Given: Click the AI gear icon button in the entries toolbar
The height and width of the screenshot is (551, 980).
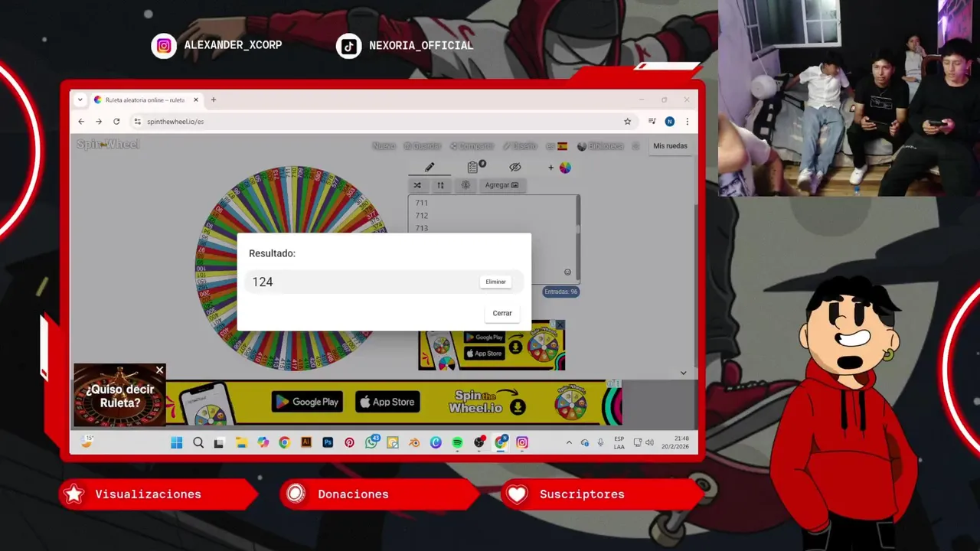Looking at the screenshot, I should pyautogui.click(x=465, y=185).
